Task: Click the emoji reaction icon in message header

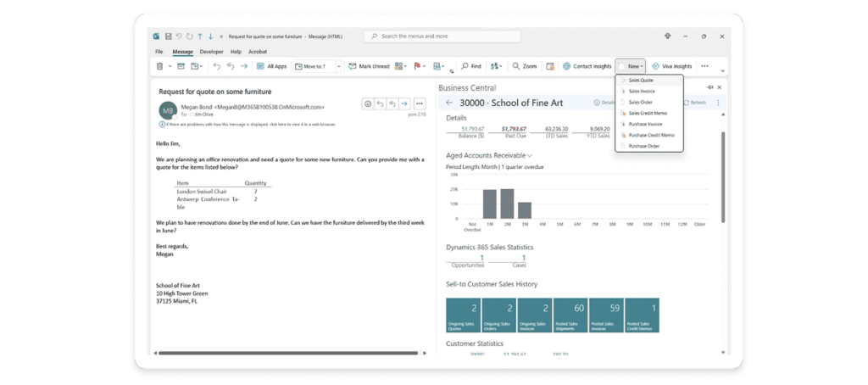Action: (368, 103)
